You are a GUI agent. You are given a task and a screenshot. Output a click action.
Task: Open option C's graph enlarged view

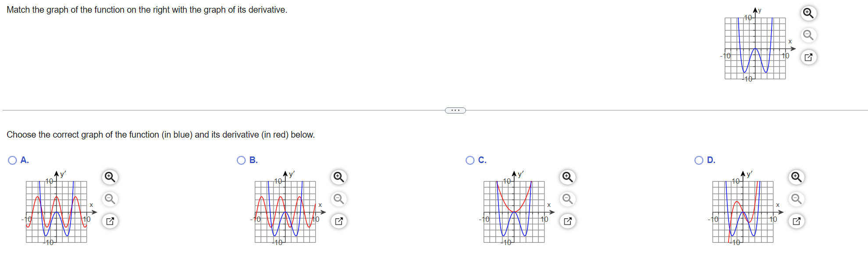pyautogui.click(x=568, y=221)
